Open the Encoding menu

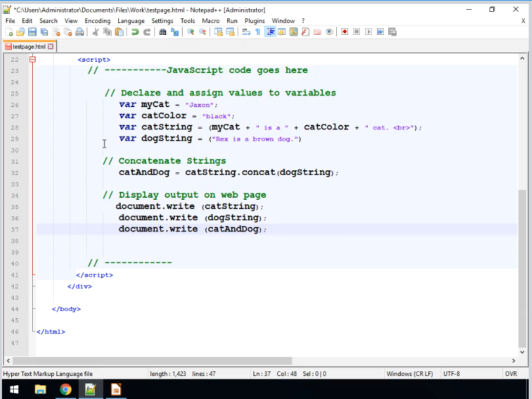(97, 21)
